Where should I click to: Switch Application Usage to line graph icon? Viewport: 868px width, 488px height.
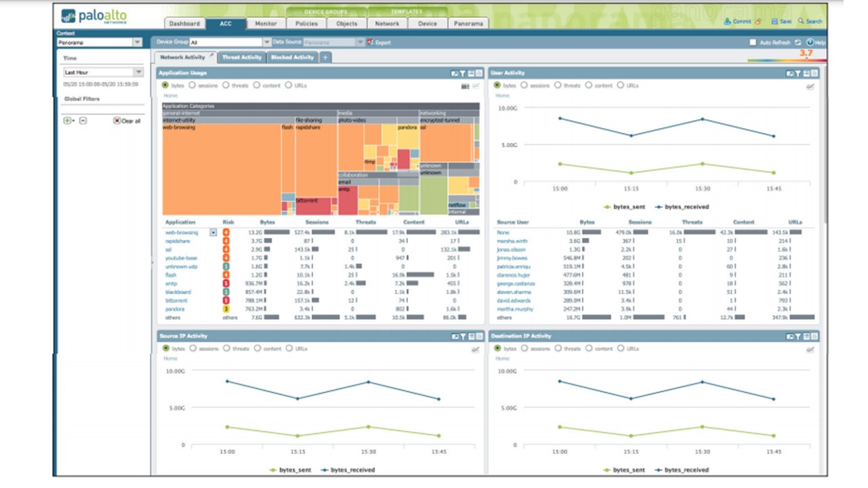[477, 86]
